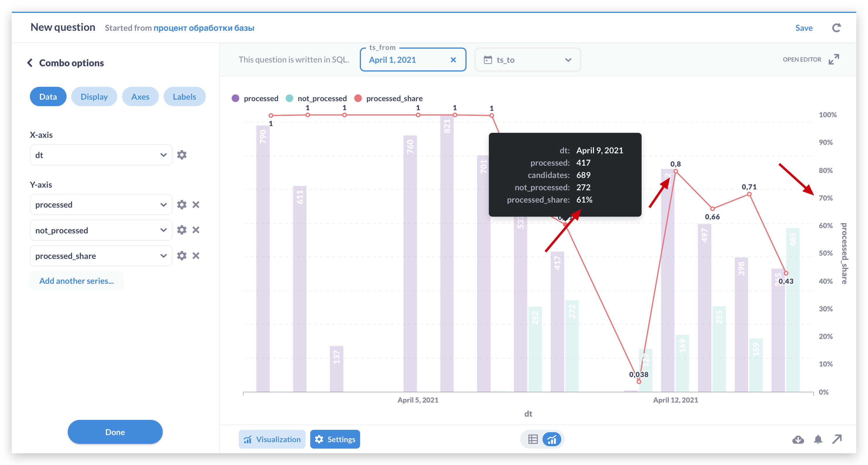Switch to chart view icon
The width and height of the screenshot is (868, 465).
click(x=552, y=439)
